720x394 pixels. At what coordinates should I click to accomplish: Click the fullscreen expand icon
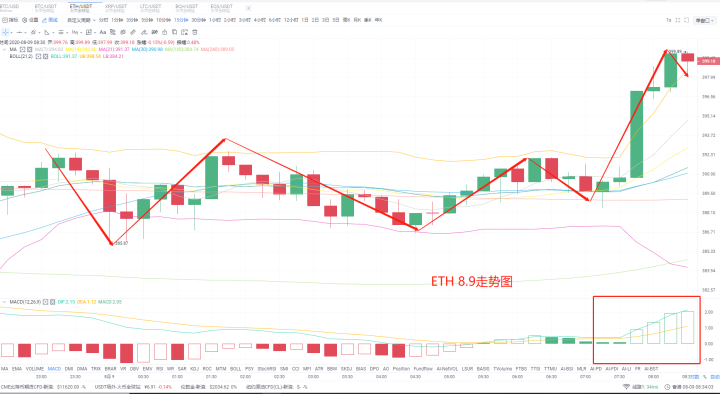click(x=677, y=20)
